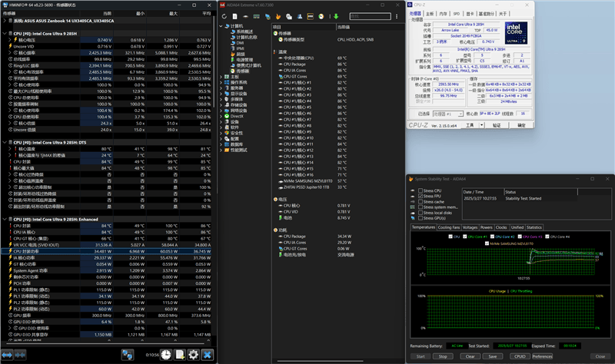
Task: Enable Stress CPU checkbox
Action: 421,190
